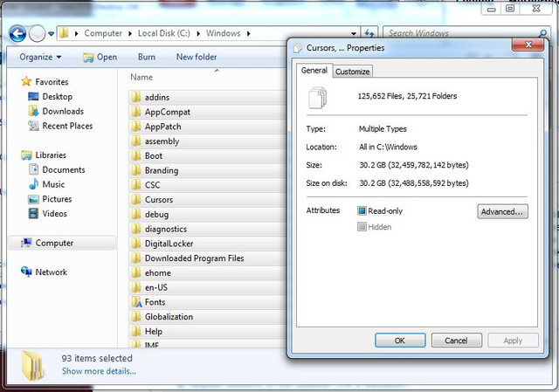The height and width of the screenshot is (392, 559).
Task: Click OK in Properties dialog
Action: point(400,340)
